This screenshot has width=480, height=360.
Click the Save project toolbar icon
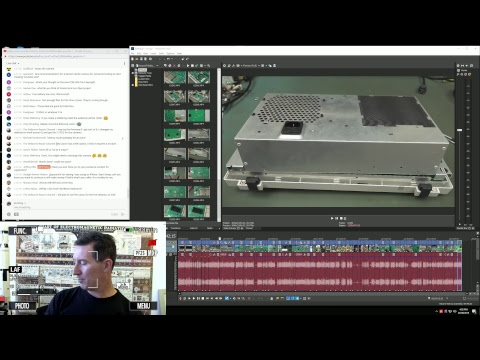coord(141,59)
